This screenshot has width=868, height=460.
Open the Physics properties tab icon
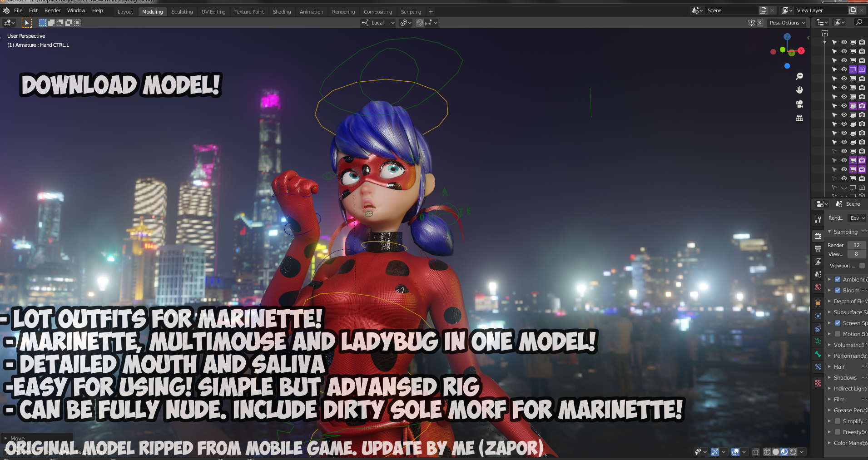point(818,316)
